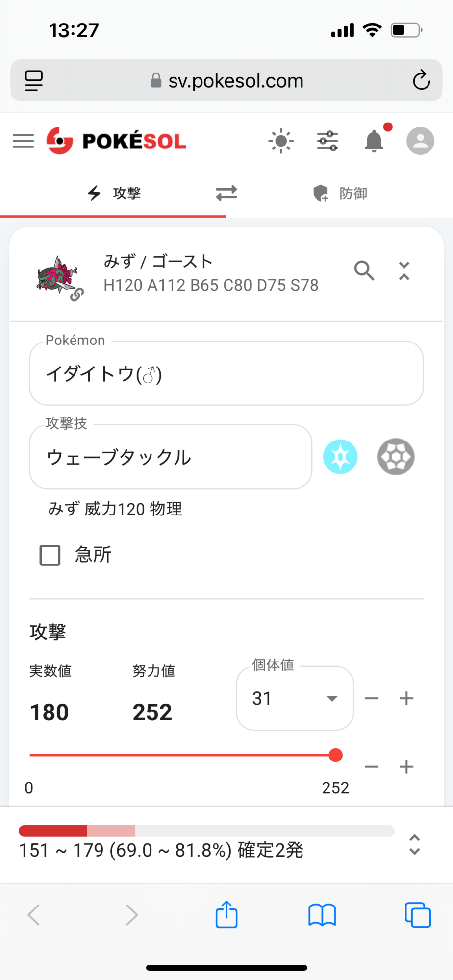Open the notifications bell

374,141
